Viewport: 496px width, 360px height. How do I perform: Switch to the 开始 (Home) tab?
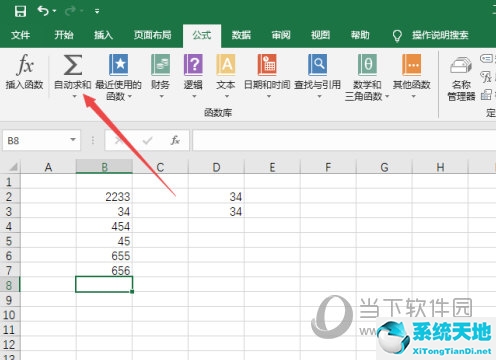click(64, 35)
